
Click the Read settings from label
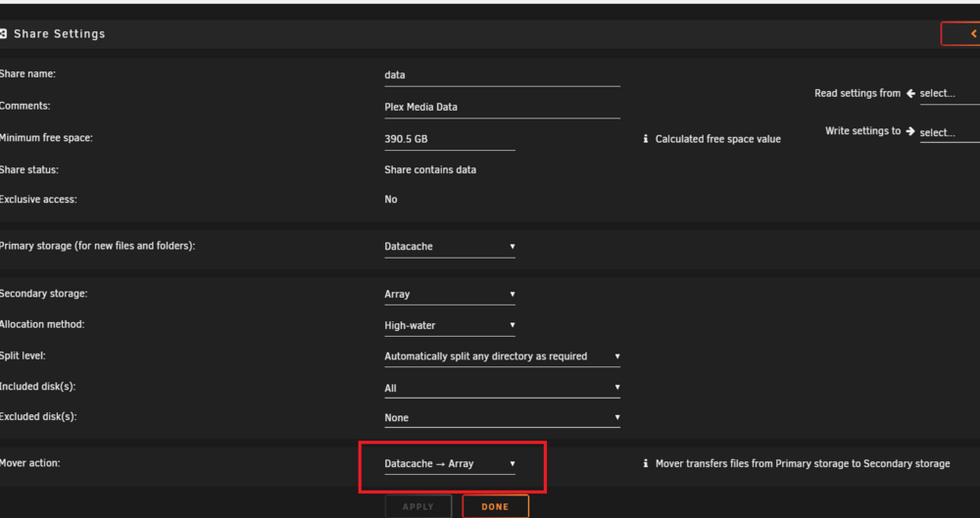857,93
